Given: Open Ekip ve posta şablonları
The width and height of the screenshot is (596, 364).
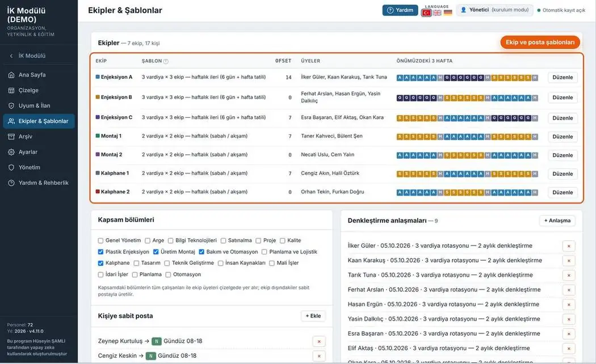Looking at the screenshot, I should (x=540, y=43).
